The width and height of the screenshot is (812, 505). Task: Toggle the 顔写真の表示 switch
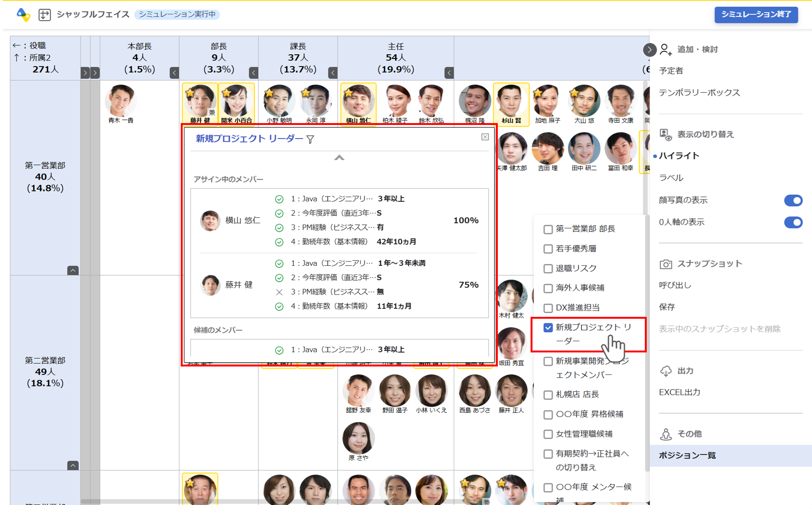(793, 200)
